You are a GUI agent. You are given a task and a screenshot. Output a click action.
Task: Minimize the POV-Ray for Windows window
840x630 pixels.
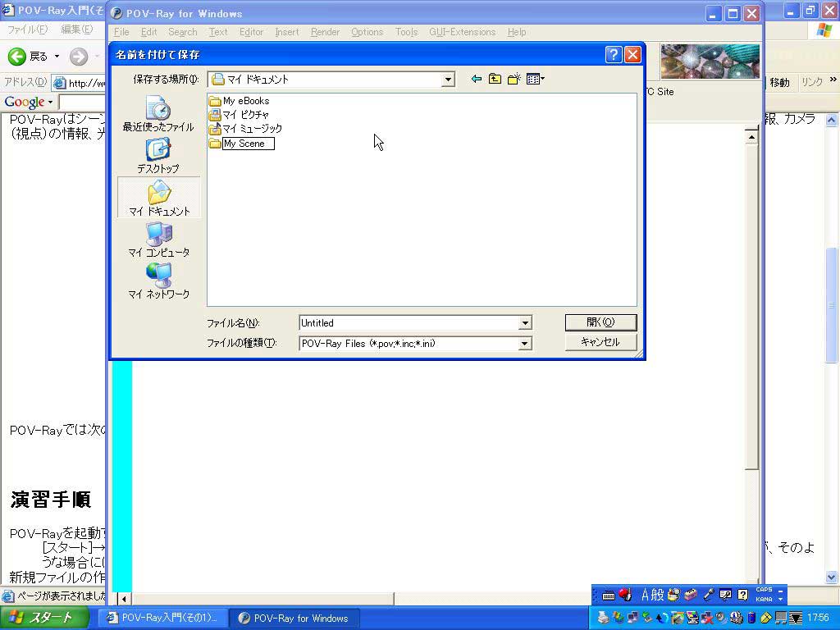click(713, 13)
